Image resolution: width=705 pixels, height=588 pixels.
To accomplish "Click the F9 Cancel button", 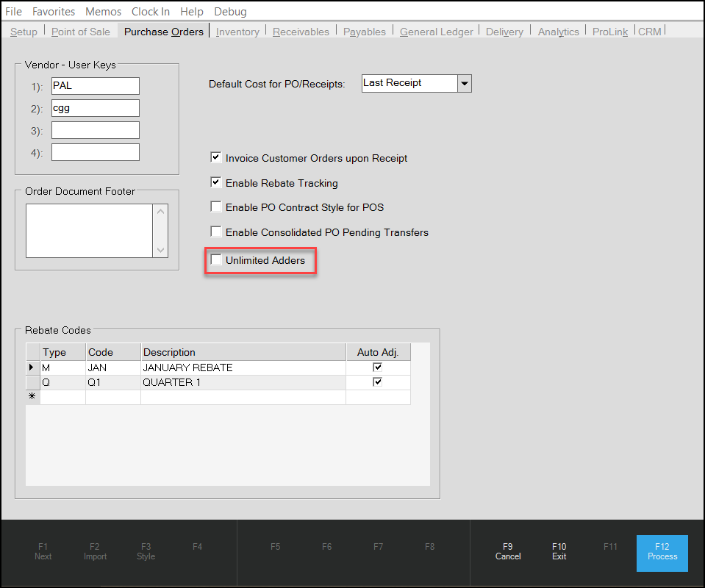I will pyautogui.click(x=508, y=551).
